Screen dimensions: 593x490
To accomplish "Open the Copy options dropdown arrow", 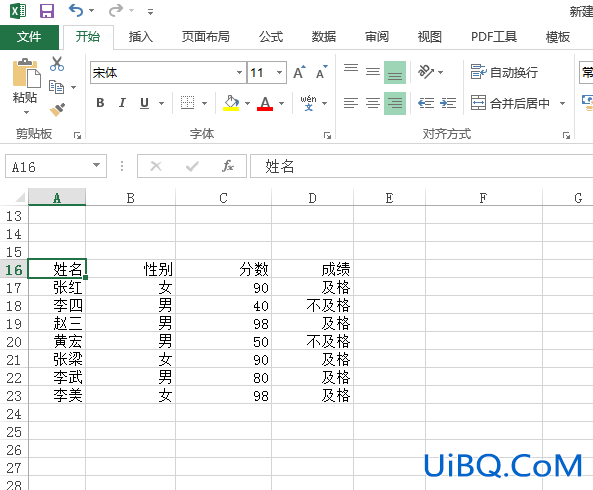I will point(73,87).
